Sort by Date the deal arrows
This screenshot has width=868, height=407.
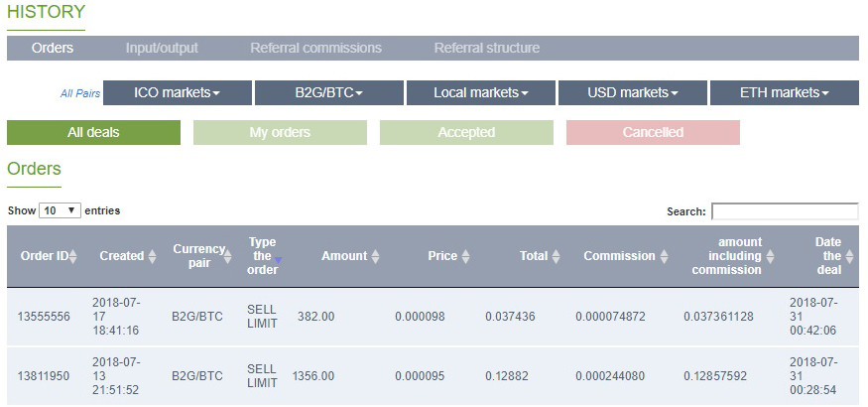click(850, 256)
